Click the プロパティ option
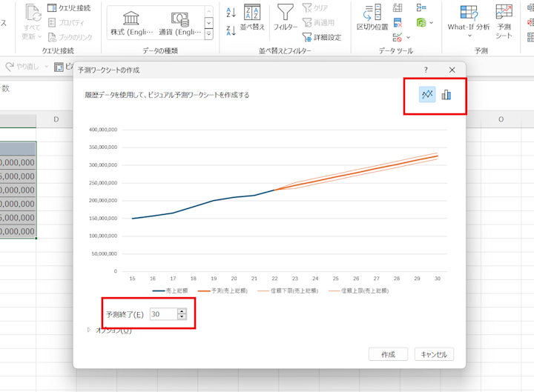Screen dimensions: 534x392 coord(66,22)
